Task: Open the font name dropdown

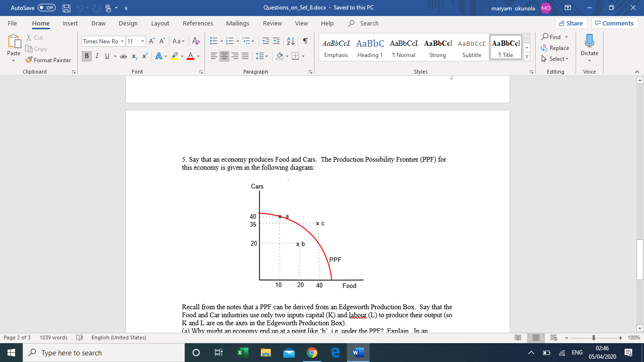Action: point(123,41)
